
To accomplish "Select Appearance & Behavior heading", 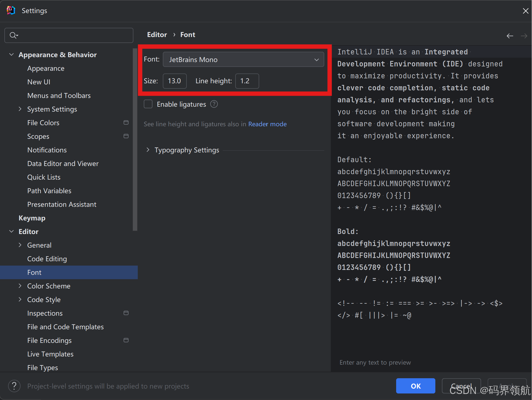I will pyautogui.click(x=57, y=55).
